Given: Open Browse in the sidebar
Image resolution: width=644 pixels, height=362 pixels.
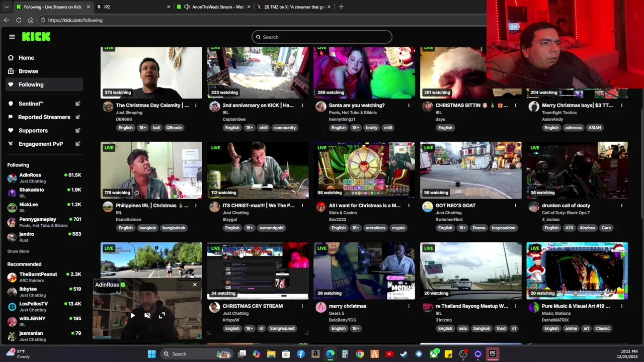Looking at the screenshot, I should click(28, 71).
